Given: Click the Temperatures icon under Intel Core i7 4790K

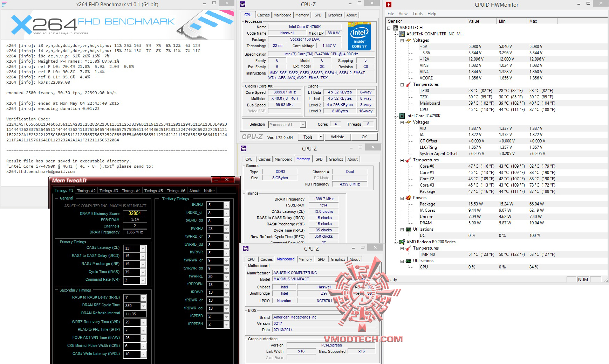Looking at the screenshot, I should point(408,160).
